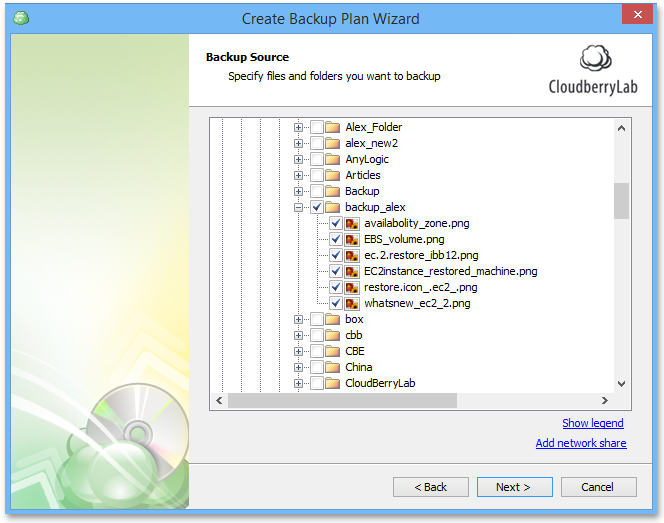Expand the China folder node
This screenshot has height=523, width=664.
(298, 367)
